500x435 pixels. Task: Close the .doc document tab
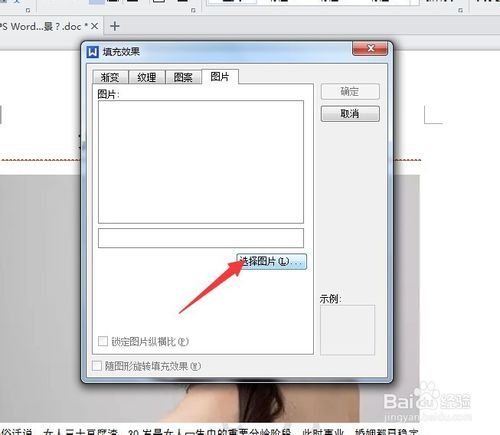click(95, 26)
